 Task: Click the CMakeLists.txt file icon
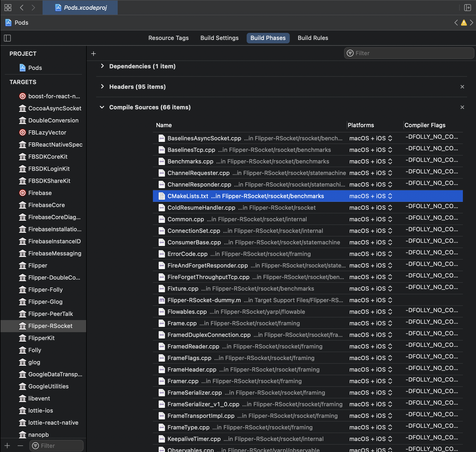click(x=162, y=196)
